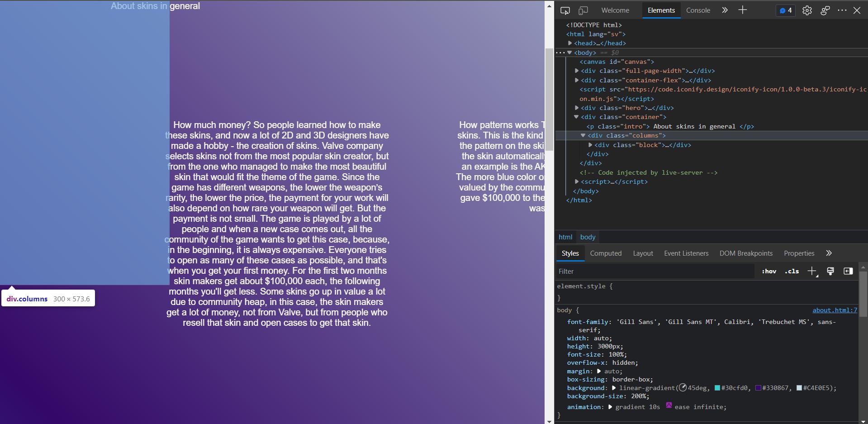Image resolution: width=868 pixels, height=424 pixels.
Task: Add a new DevTools tool tab
Action: pos(743,10)
